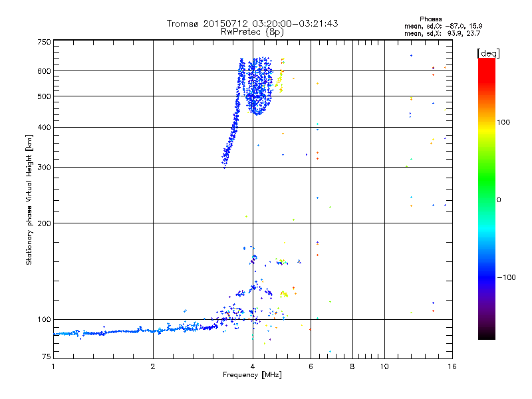Click the 'Stationary phase Virtual Height [km]' axis title
Viewport: 532px width, 399px height.
pyautogui.click(x=29, y=199)
